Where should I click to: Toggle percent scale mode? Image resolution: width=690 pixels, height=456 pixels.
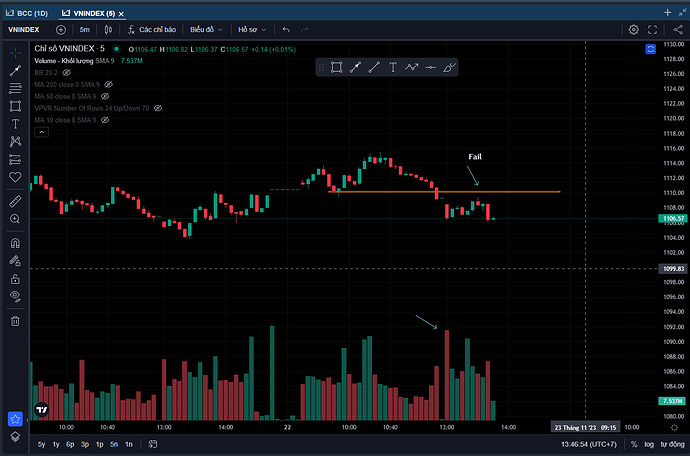[634, 444]
